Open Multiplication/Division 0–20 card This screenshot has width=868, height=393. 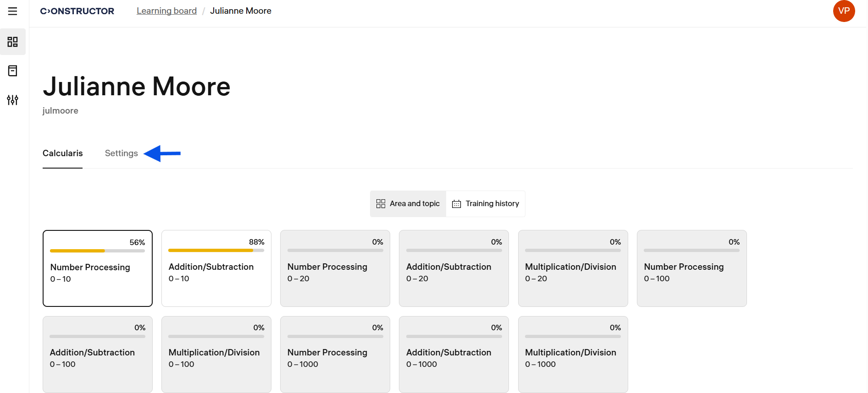pyautogui.click(x=573, y=268)
